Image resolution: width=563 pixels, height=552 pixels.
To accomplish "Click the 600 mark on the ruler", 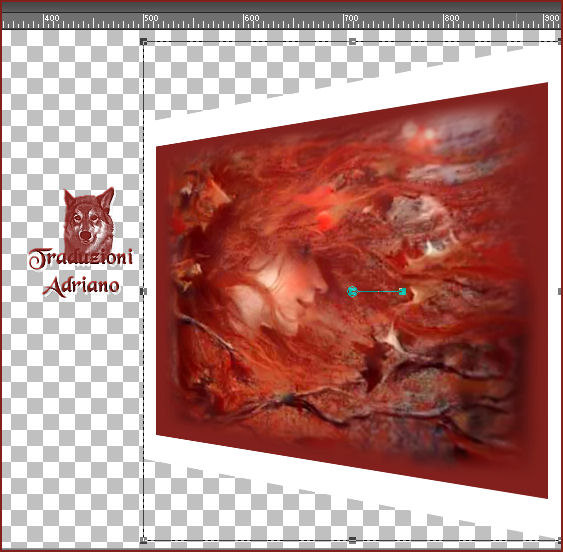I will point(251,19).
